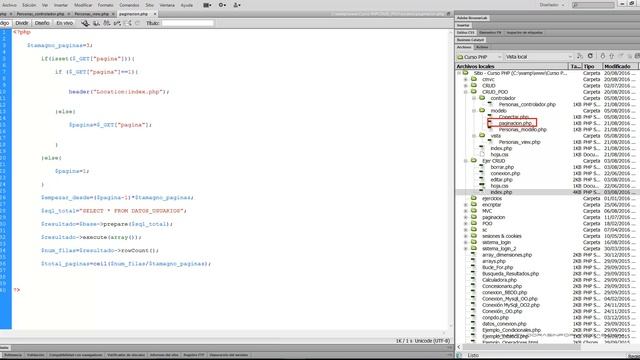Screen dimensions: 640x360
Task: Select Calculadora.php file
Action: (499, 280)
